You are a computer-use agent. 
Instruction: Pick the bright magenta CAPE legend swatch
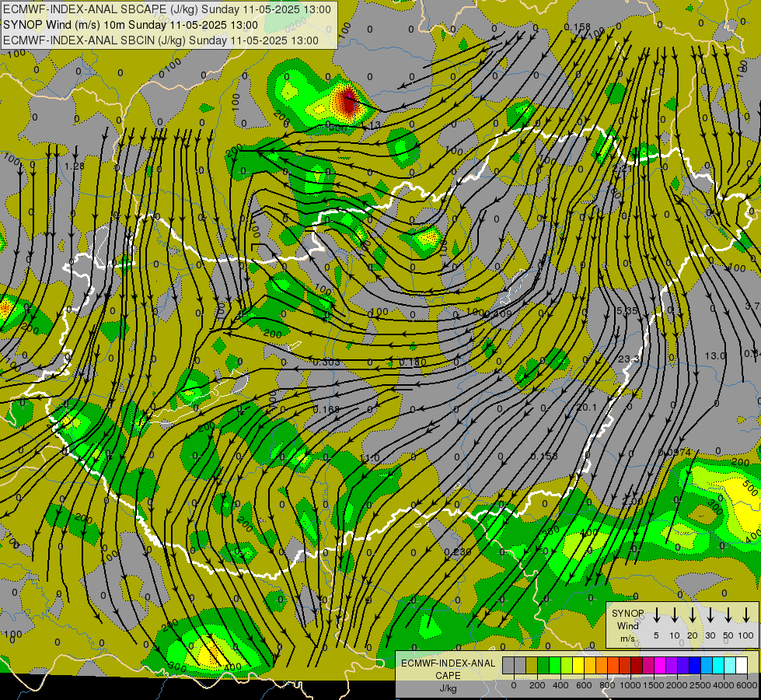pos(660,665)
